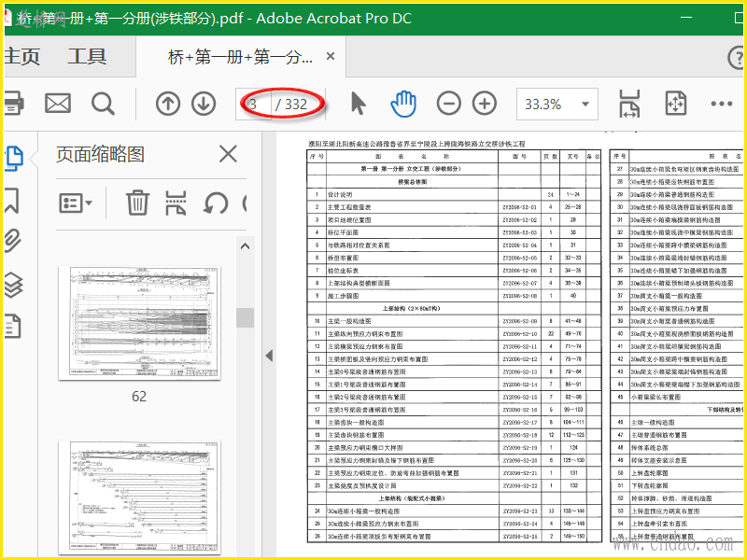
Task: Click the document page icon below Layers
Action: (12, 327)
